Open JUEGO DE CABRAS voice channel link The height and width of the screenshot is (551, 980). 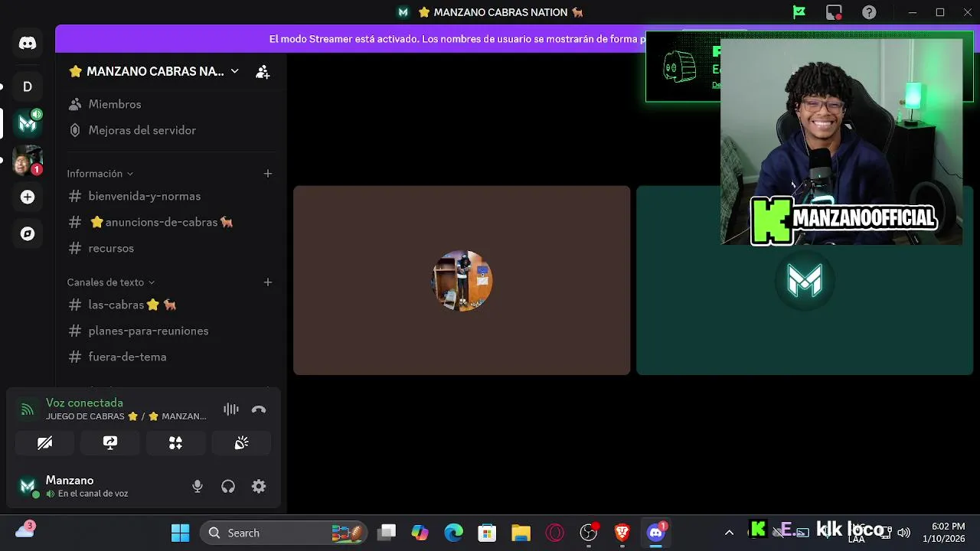point(126,416)
